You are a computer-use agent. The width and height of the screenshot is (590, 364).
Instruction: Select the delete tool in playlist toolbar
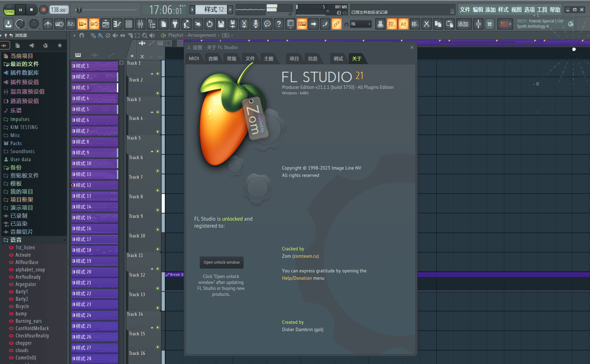[x=108, y=35]
